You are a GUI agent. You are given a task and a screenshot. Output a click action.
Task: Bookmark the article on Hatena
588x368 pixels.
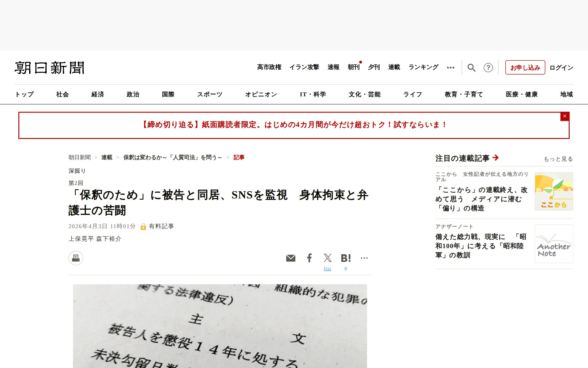click(346, 258)
